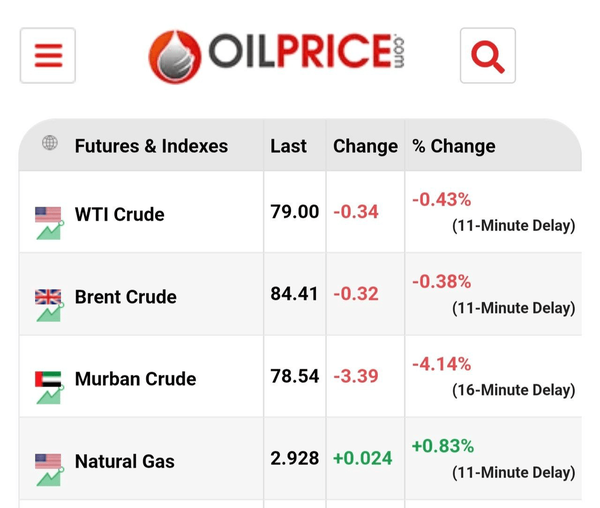This screenshot has width=600, height=508.
Task: Click the US flag beside WTI Crude
Action: tap(48, 215)
